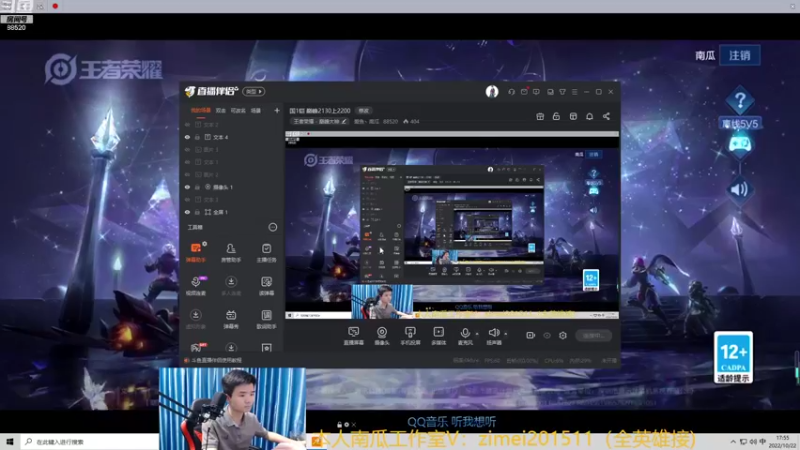Toggle lock on 文本 4 layer
The width and height of the screenshot is (800, 450).
pyautogui.click(x=197, y=137)
